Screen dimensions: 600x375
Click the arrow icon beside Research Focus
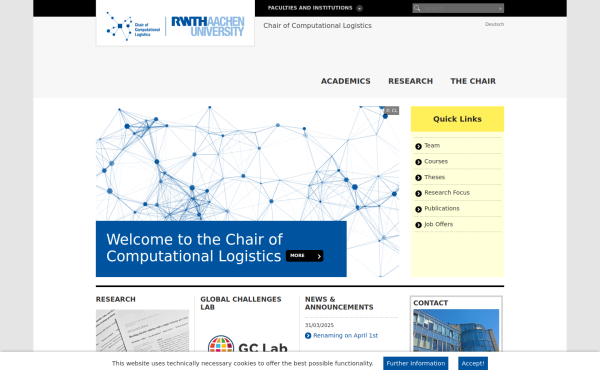coord(418,193)
